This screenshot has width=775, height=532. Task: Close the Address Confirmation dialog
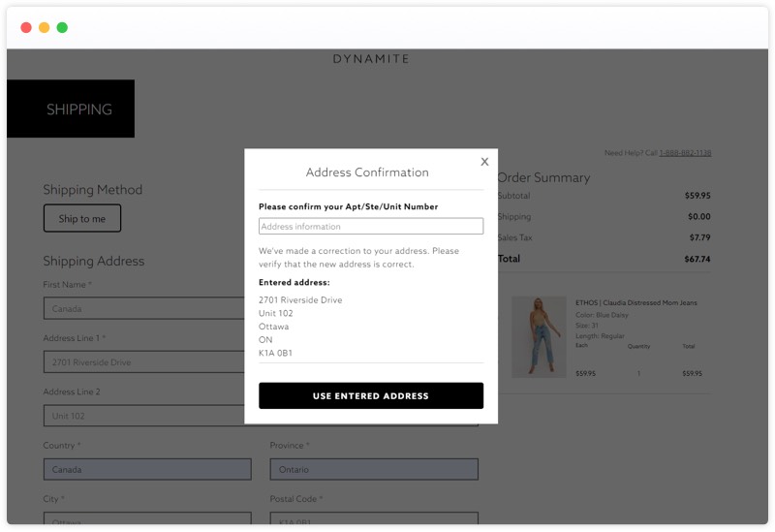484,162
